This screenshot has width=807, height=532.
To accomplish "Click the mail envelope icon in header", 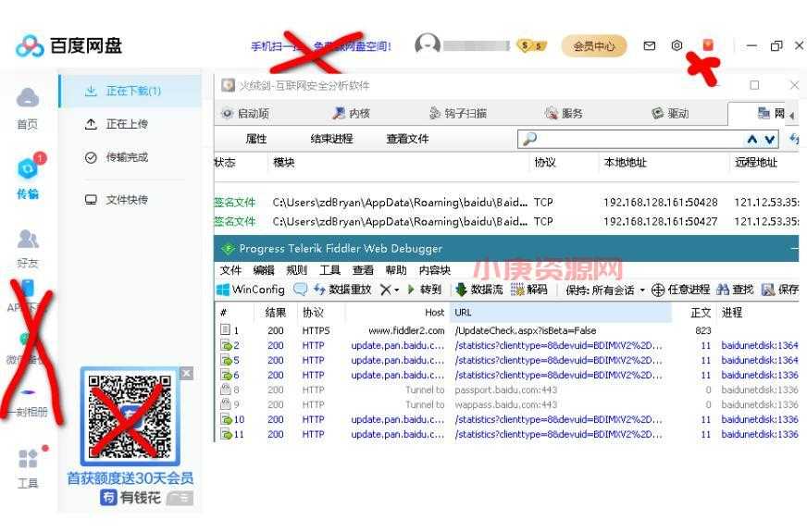I will click(650, 45).
